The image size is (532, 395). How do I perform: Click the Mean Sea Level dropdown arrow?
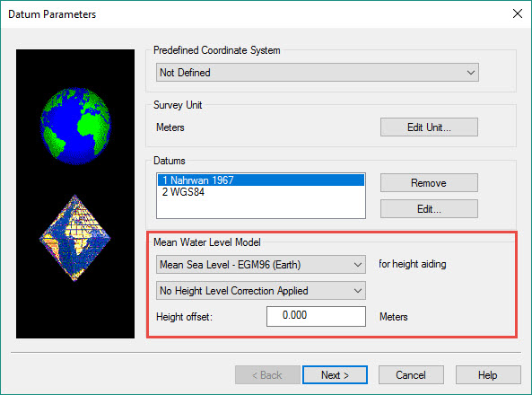(x=358, y=265)
